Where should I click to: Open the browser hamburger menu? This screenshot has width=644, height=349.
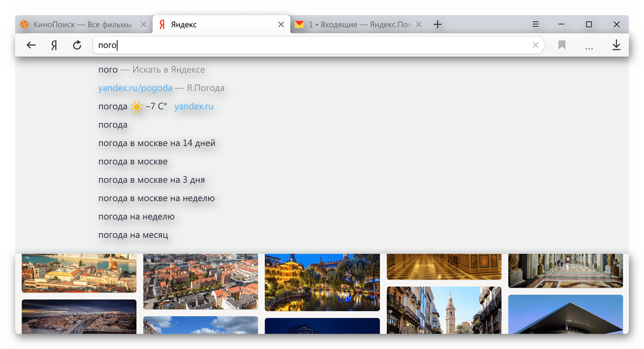pyautogui.click(x=535, y=25)
